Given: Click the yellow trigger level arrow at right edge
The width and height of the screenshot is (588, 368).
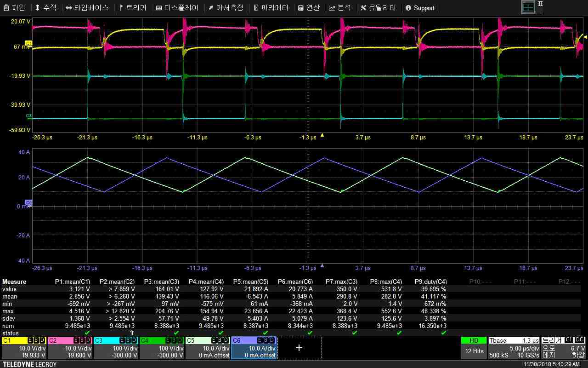Looking at the screenshot, I should tap(585, 37).
